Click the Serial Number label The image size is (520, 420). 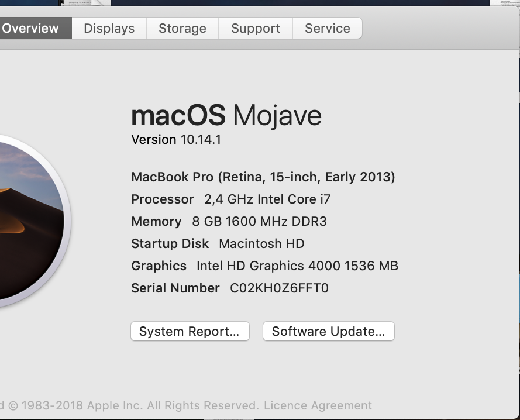[x=175, y=288]
